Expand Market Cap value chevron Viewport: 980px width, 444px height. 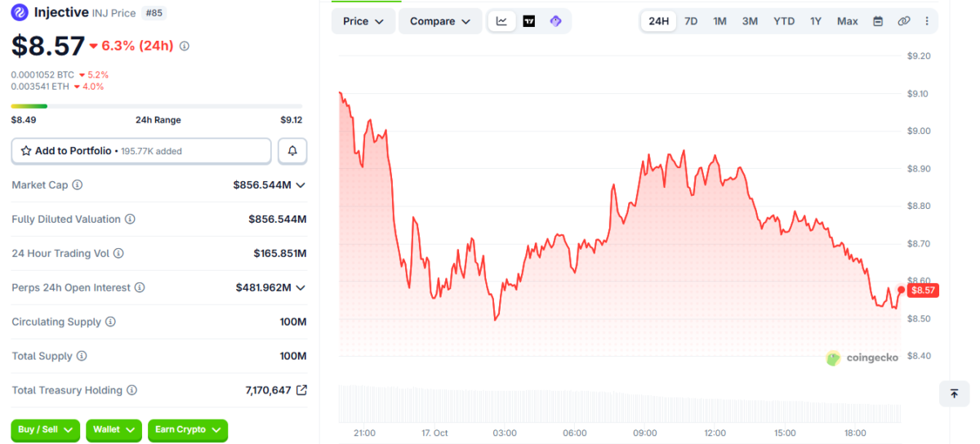tap(301, 185)
